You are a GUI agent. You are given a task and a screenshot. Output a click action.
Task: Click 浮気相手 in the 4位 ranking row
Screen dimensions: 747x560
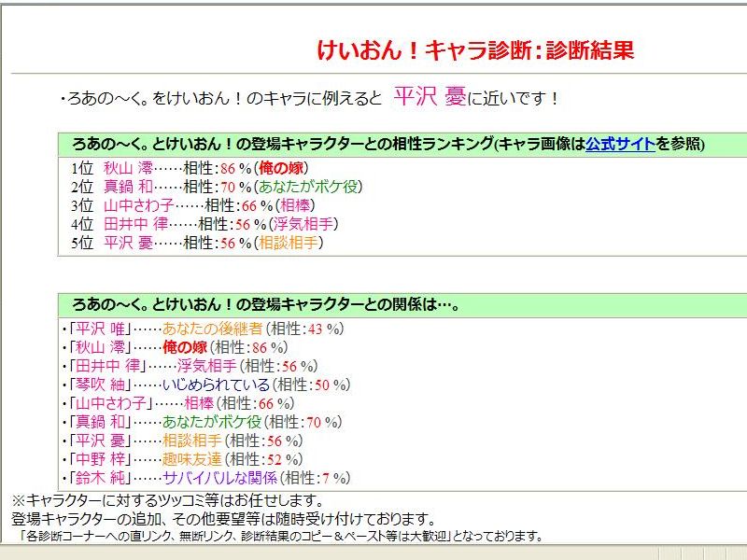click(303, 224)
